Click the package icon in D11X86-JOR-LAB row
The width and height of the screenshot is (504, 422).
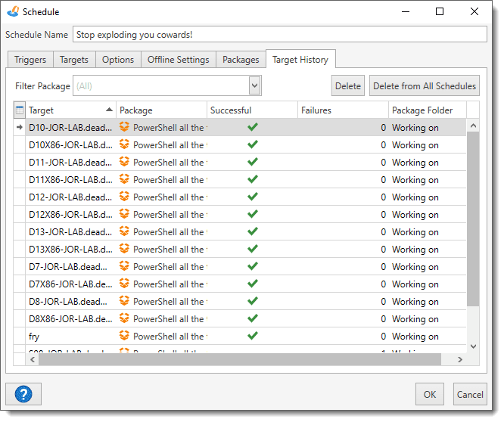point(124,179)
